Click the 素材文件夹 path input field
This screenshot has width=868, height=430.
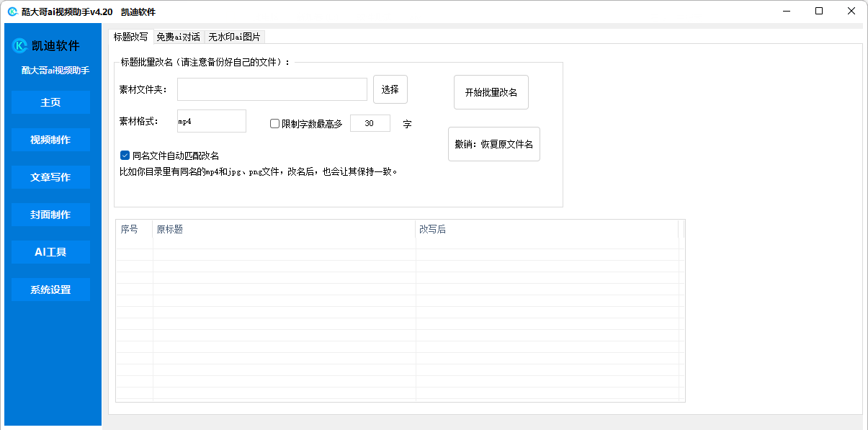click(x=272, y=89)
